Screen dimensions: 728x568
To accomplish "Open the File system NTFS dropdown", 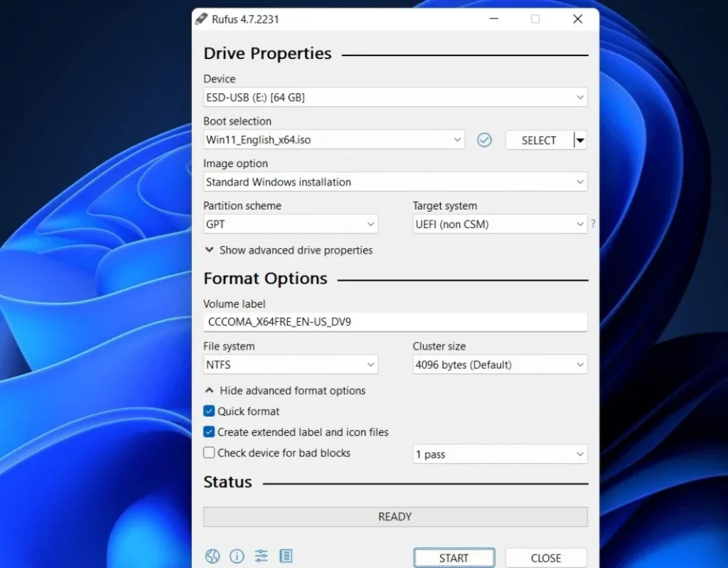I will coord(290,365).
